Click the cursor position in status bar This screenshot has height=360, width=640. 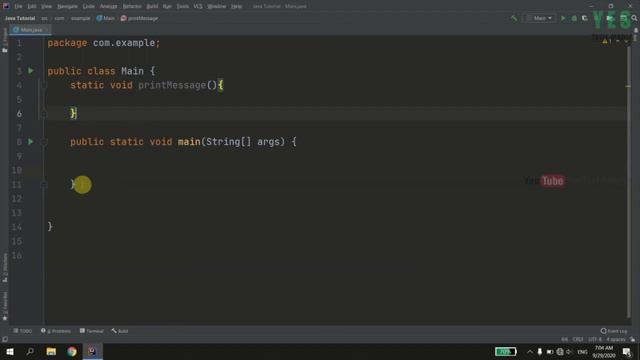564,340
